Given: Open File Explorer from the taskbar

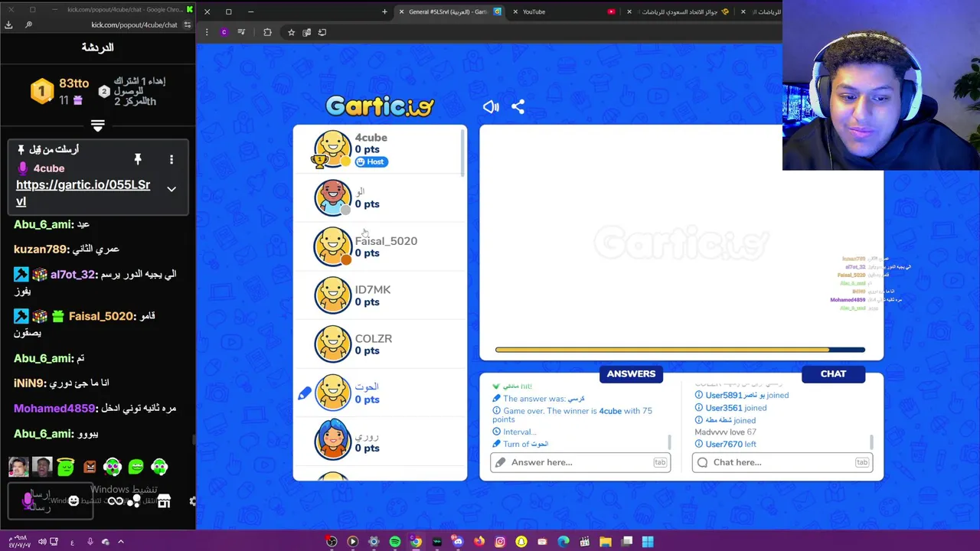Looking at the screenshot, I should click(606, 542).
